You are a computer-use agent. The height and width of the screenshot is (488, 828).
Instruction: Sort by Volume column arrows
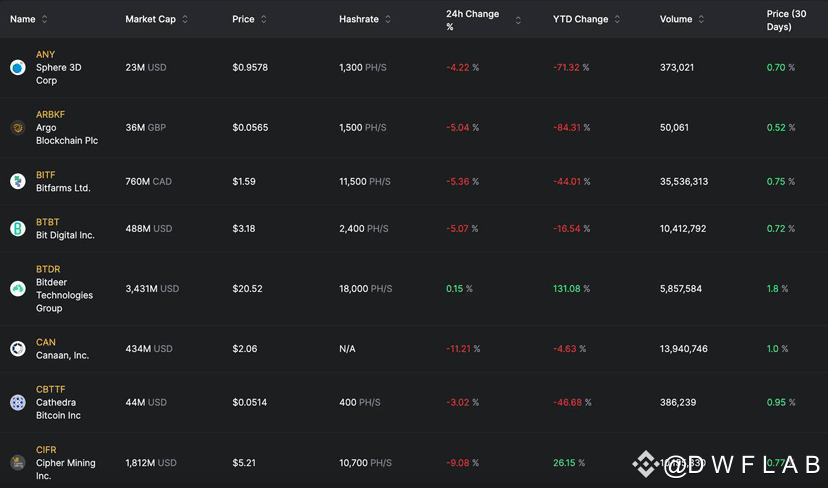(701, 19)
